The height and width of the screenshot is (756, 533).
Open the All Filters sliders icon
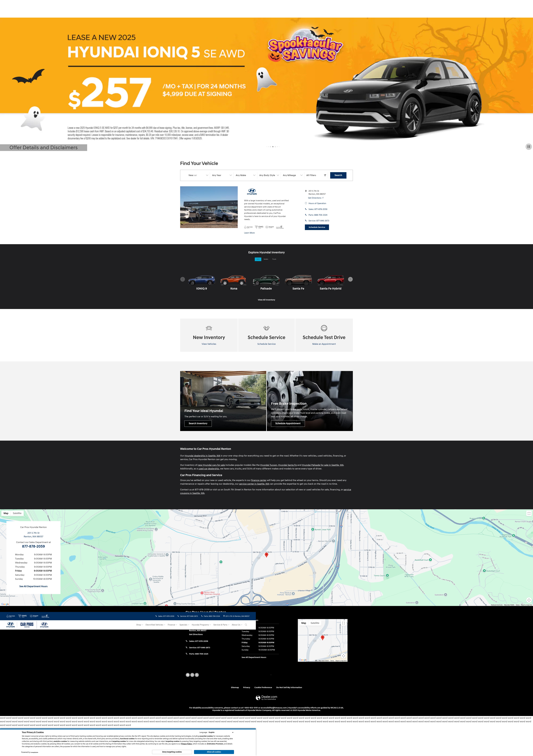tap(325, 175)
